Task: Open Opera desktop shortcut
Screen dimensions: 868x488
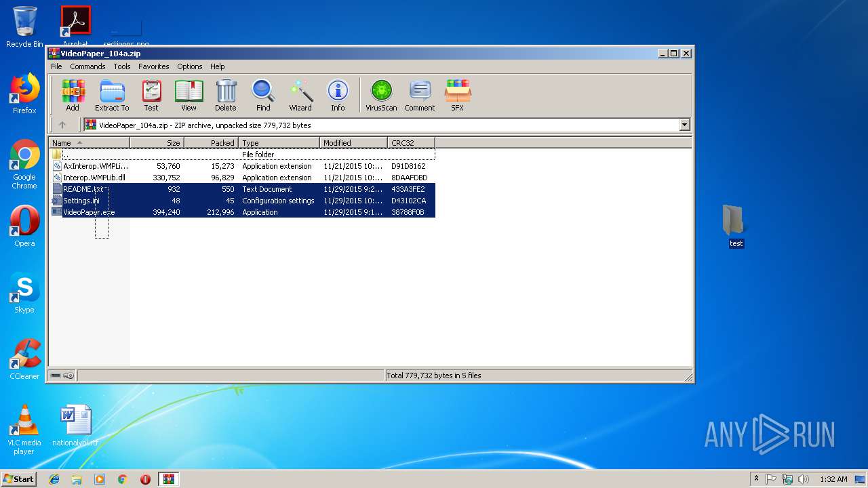Action: tap(24, 226)
